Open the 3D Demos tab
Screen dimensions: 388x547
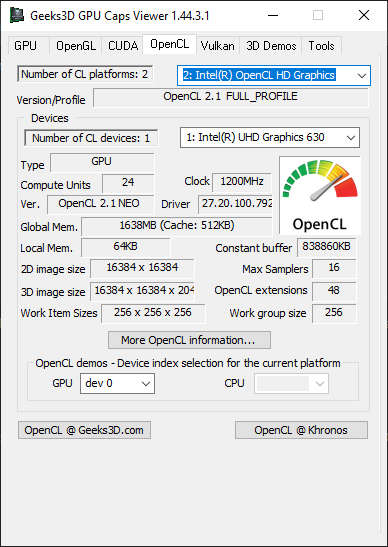click(x=271, y=46)
